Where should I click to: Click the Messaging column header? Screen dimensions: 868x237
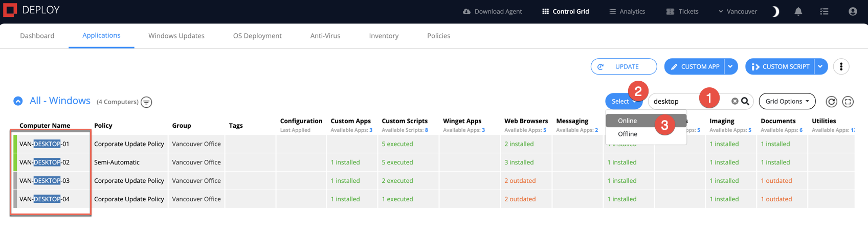tap(572, 121)
